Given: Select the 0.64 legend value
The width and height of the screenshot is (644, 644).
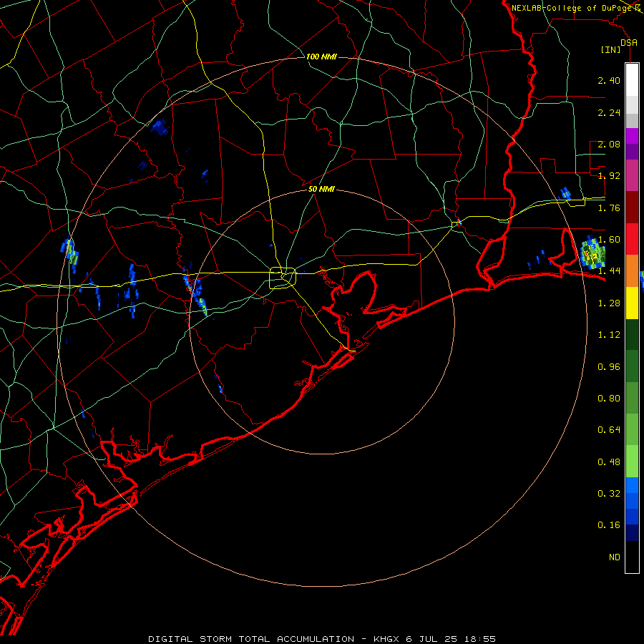Looking at the screenshot, I should tap(609, 430).
